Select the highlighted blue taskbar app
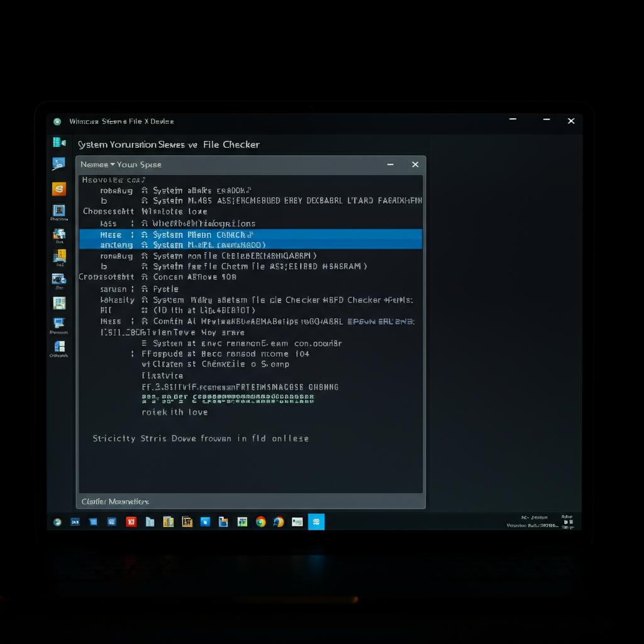Screen dimensions: 644x644 (316, 521)
